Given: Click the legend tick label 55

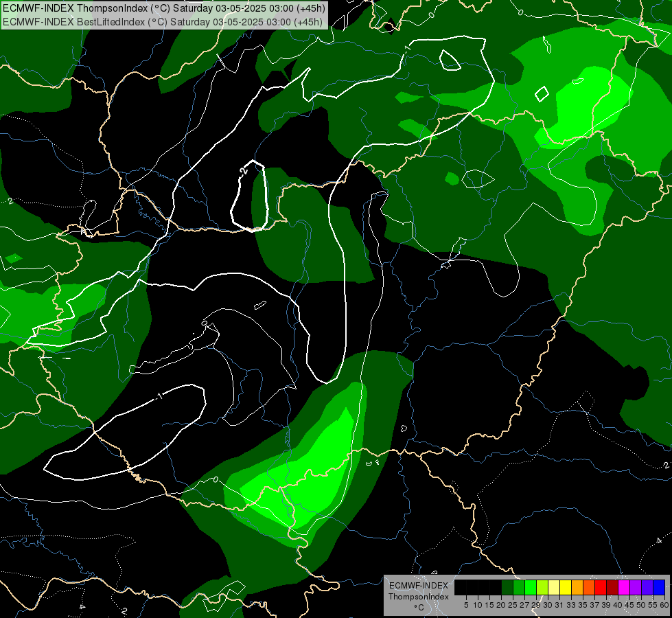Looking at the screenshot, I should 653,605.
